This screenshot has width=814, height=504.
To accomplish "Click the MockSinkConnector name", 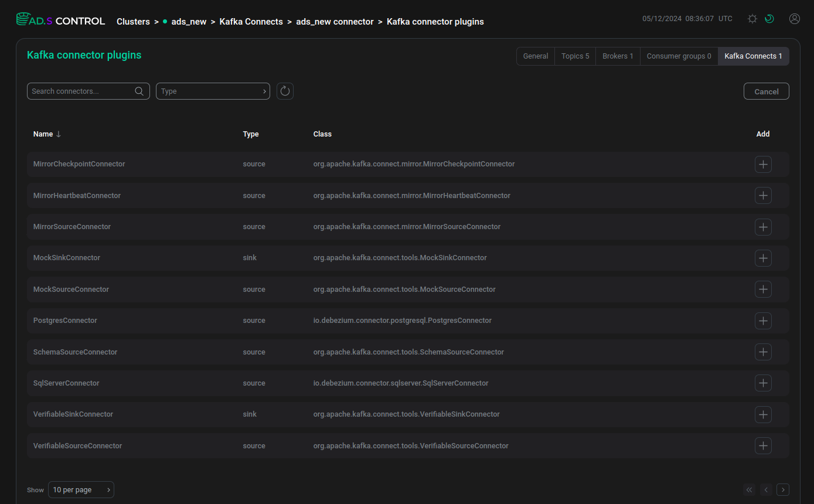I will tap(67, 258).
